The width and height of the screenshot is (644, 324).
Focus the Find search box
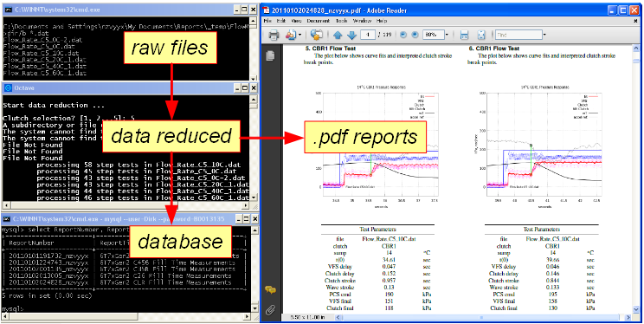[518, 35]
